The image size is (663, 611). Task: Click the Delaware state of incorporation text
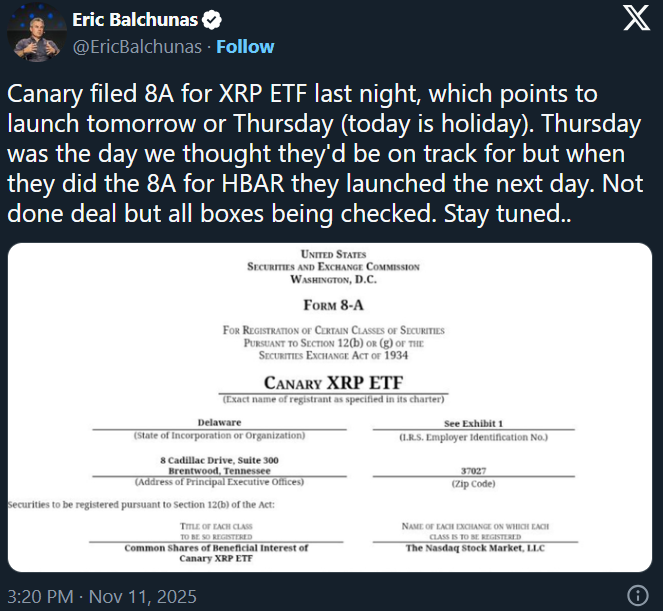[219, 423]
